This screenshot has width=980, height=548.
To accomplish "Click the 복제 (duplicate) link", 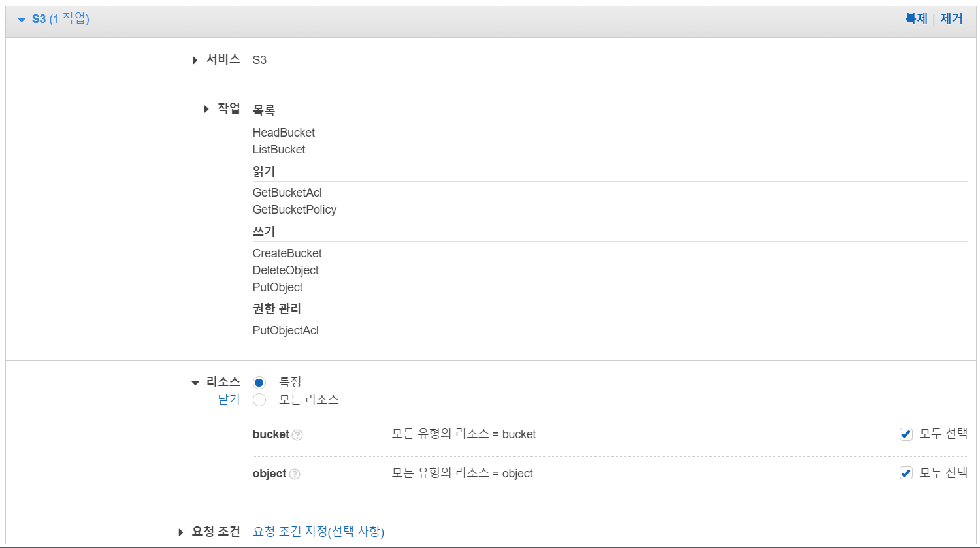I will [x=916, y=19].
